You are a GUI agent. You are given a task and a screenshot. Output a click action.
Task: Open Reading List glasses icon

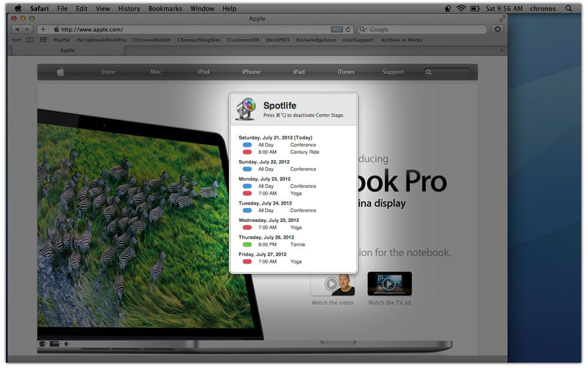click(17, 40)
